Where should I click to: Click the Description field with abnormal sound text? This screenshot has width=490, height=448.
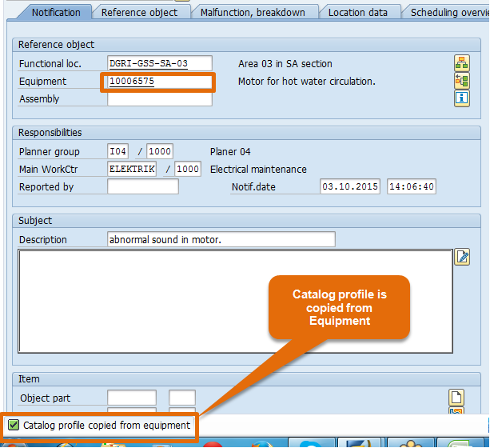(x=221, y=239)
